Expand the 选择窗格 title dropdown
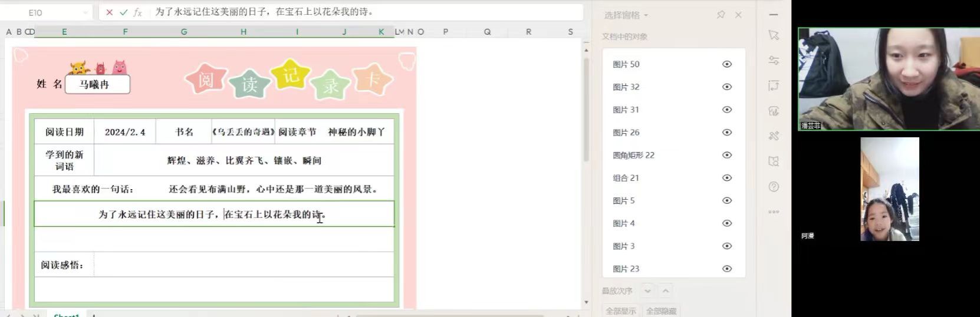The width and height of the screenshot is (980, 317). (646, 15)
